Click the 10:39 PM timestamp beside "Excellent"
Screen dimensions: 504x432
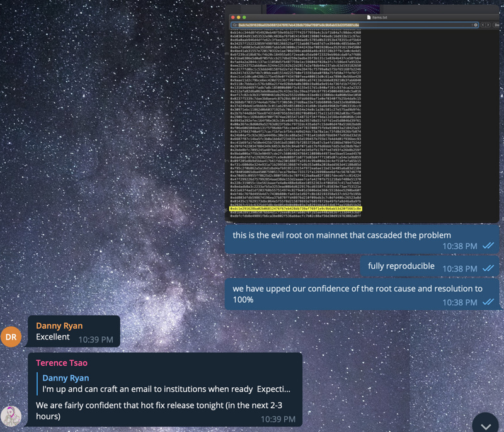click(x=96, y=340)
